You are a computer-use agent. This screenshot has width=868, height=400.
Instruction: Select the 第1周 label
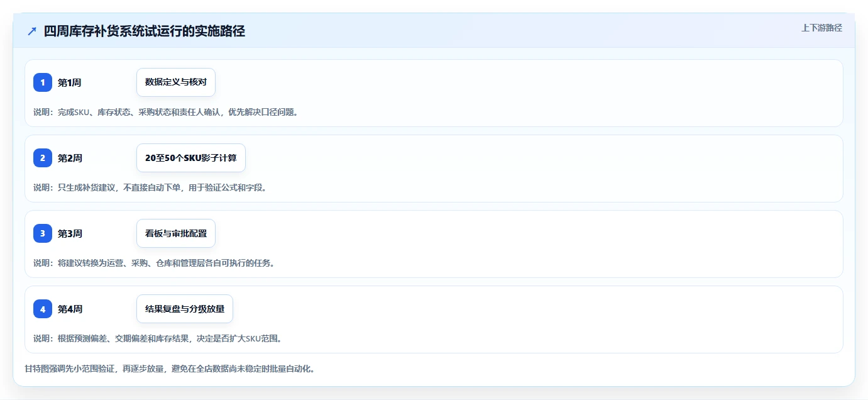pos(70,82)
